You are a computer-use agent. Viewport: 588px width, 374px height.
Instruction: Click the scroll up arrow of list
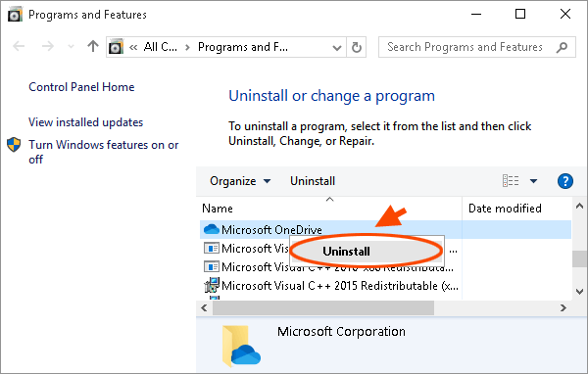pos(579,206)
